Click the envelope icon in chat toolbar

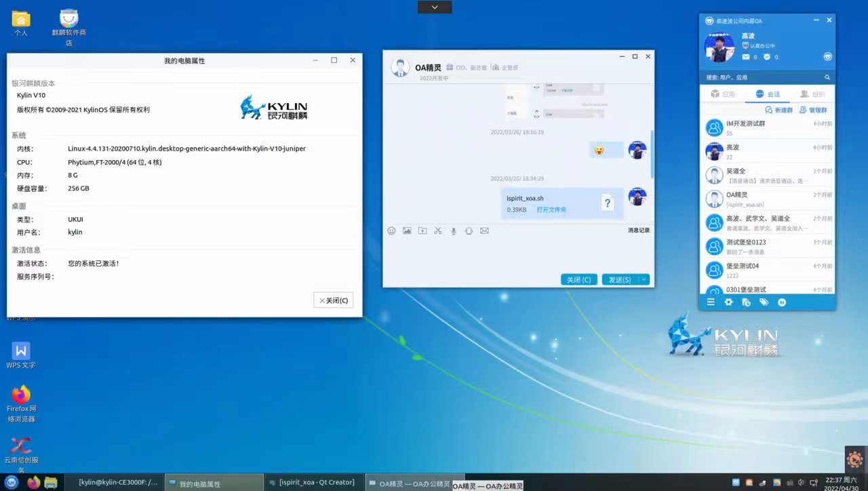tap(484, 231)
